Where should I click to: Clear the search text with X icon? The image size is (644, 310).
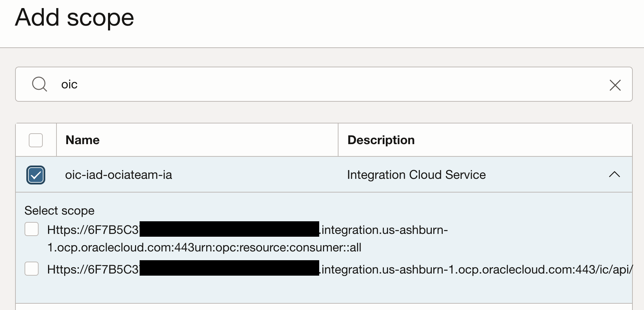[x=615, y=85]
